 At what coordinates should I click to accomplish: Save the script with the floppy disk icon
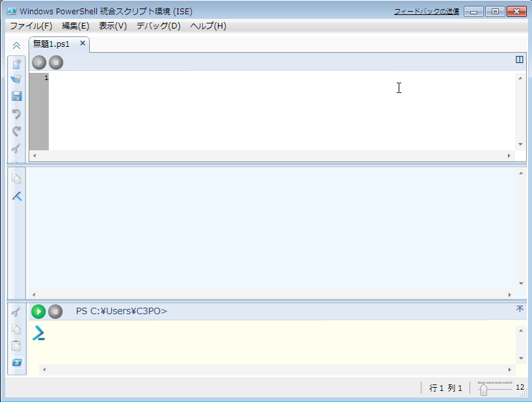coord(17,96)
